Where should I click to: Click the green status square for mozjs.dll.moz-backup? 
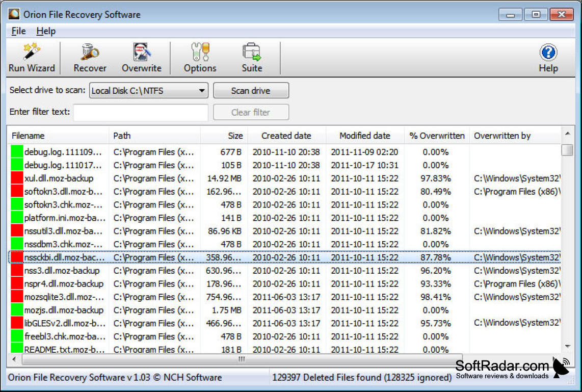click(x=17, y=310)
